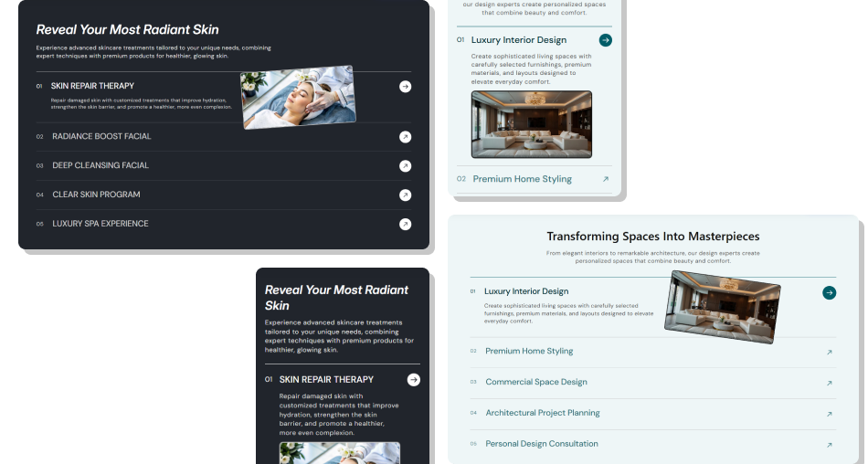Click arrow icon beside Commercial Space Design
Screen dimensions: 868x464
[830, 383]
